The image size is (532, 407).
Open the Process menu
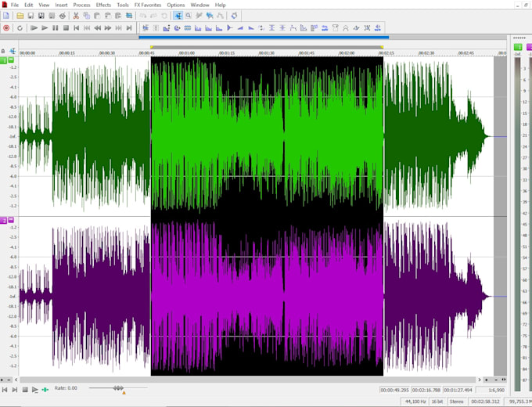click(81, 5)
